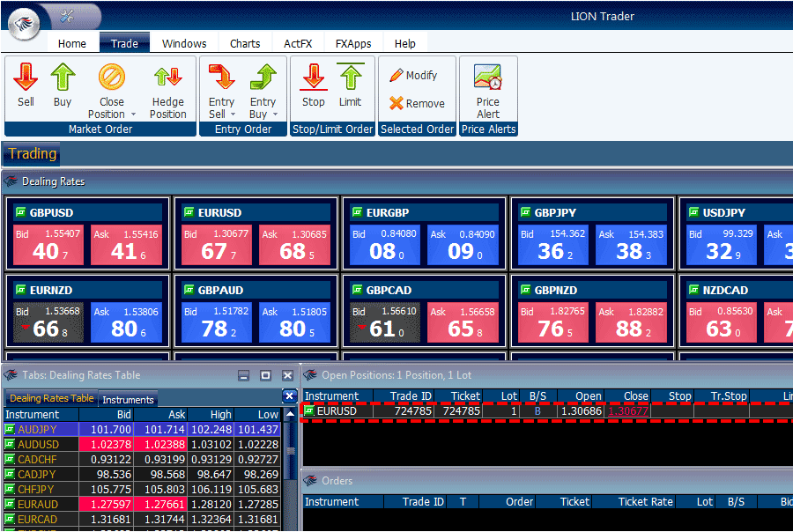This screenshot has width=793, height=532.
Task: Select the AUDUSD row instrument name
Action: pos(39,445)
